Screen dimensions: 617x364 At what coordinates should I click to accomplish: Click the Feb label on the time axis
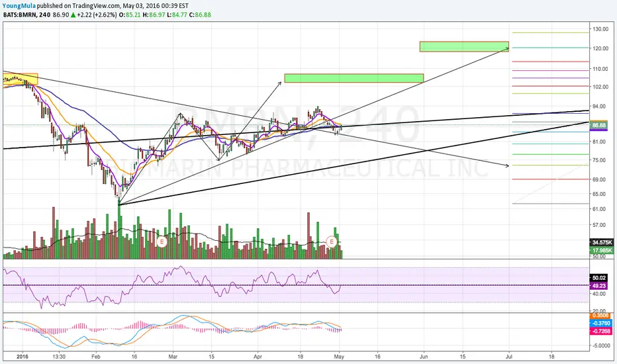click(x=95, y=357)
